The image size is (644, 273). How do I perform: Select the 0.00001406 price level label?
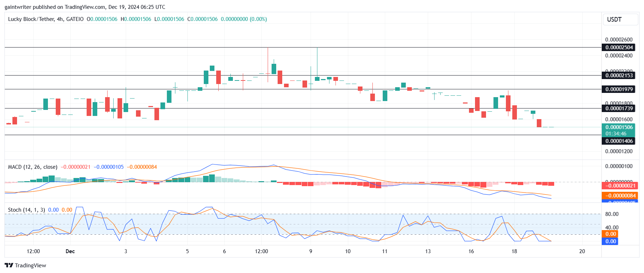tap(619, 141)
